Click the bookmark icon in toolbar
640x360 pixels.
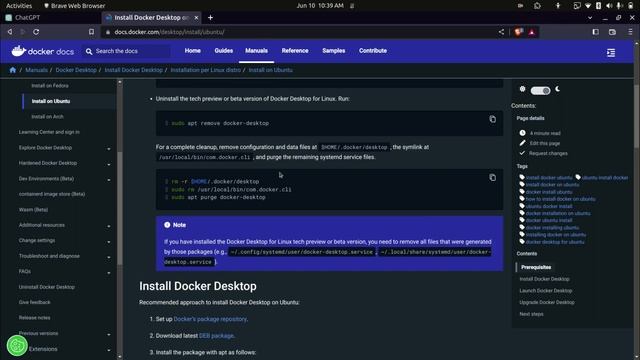(x=91, y=32)
